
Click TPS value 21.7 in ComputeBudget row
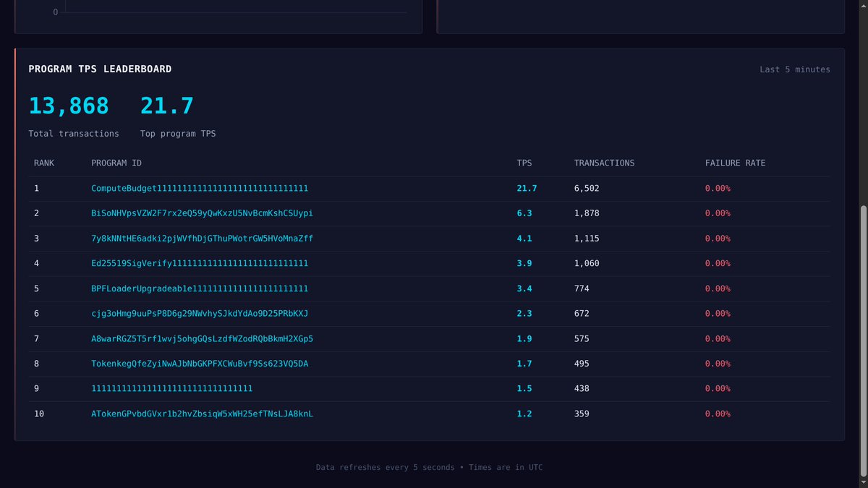coord(527,188)
